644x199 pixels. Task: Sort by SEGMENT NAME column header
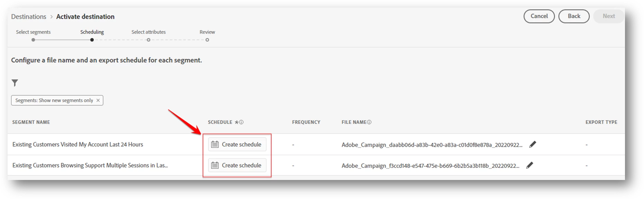coord(31,122)
